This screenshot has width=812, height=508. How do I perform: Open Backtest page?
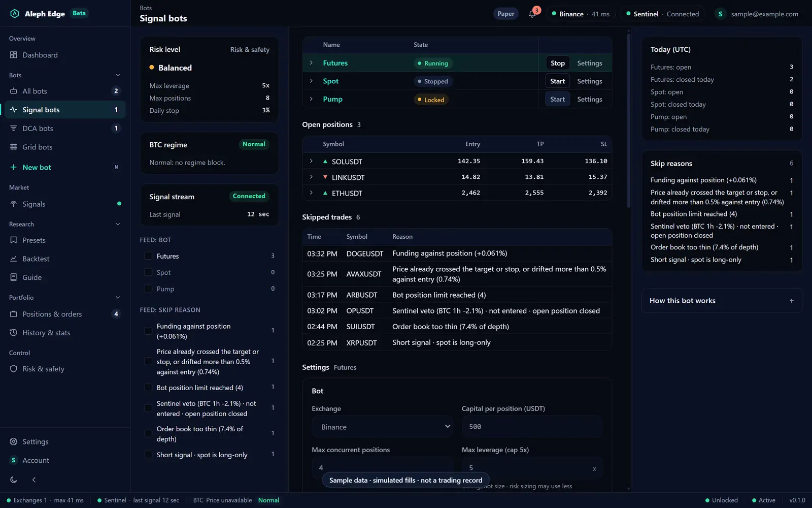[x=65, y=259]
